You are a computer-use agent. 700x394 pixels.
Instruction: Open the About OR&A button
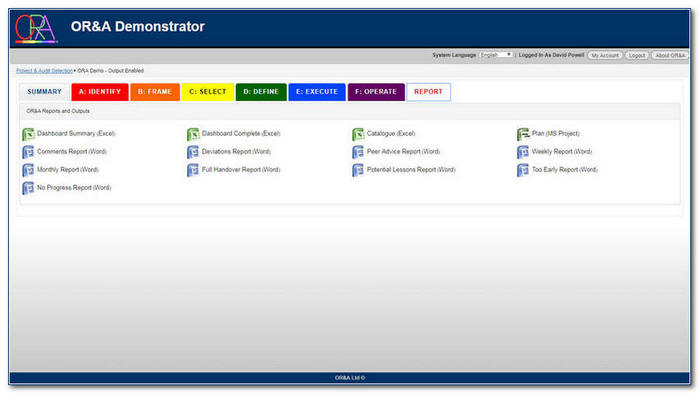coord(670,55)
